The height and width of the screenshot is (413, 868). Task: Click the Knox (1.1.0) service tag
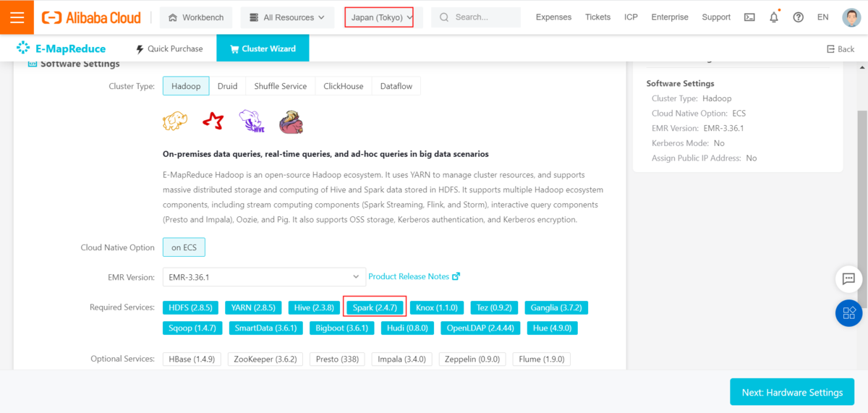[x=437, y=307]
